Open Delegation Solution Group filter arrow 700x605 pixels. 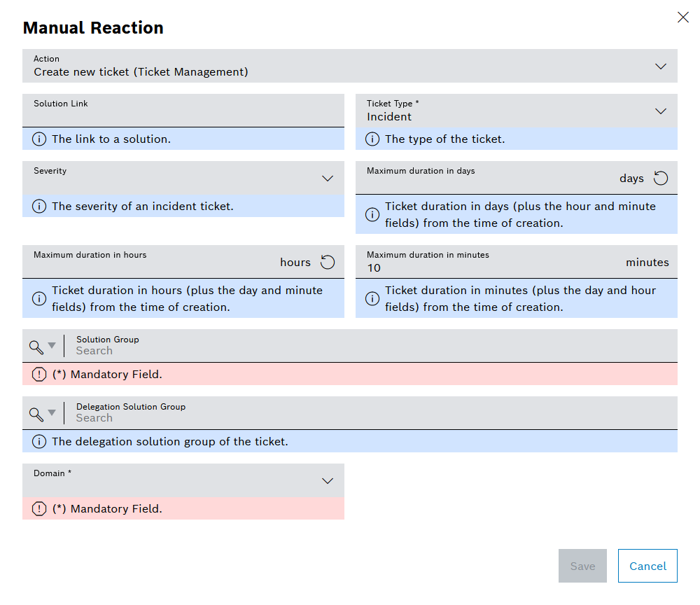52,413
